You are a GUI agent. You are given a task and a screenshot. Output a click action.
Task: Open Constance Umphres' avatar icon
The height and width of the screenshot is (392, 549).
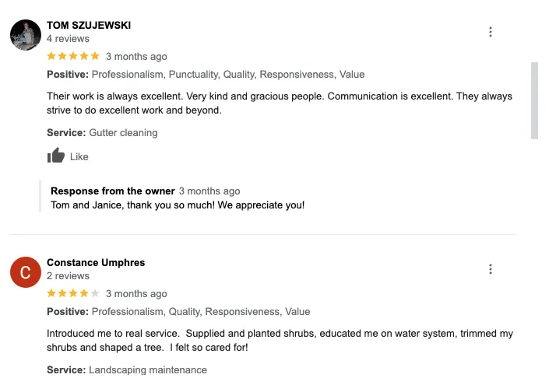point(26,272)
